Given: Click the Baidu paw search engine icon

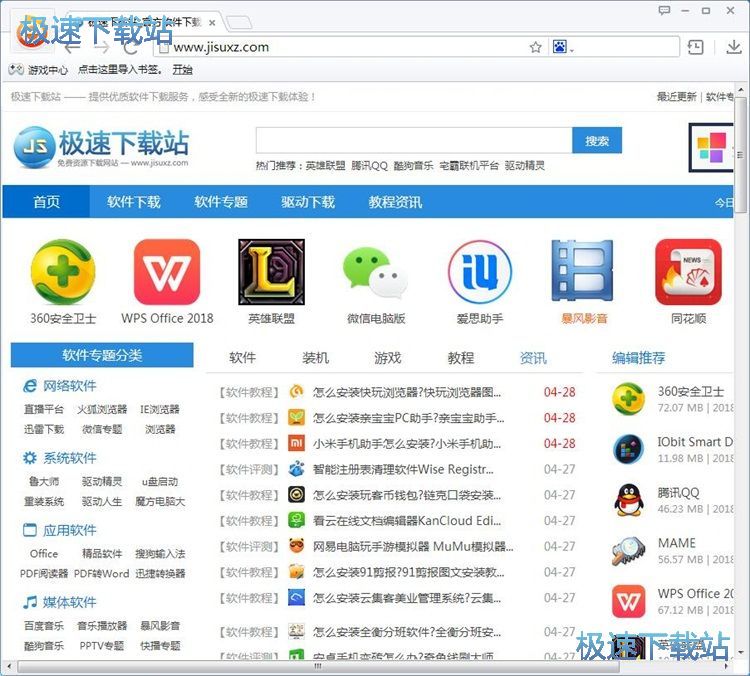Looking at the screenshot, I should click(x=560, y=47).
